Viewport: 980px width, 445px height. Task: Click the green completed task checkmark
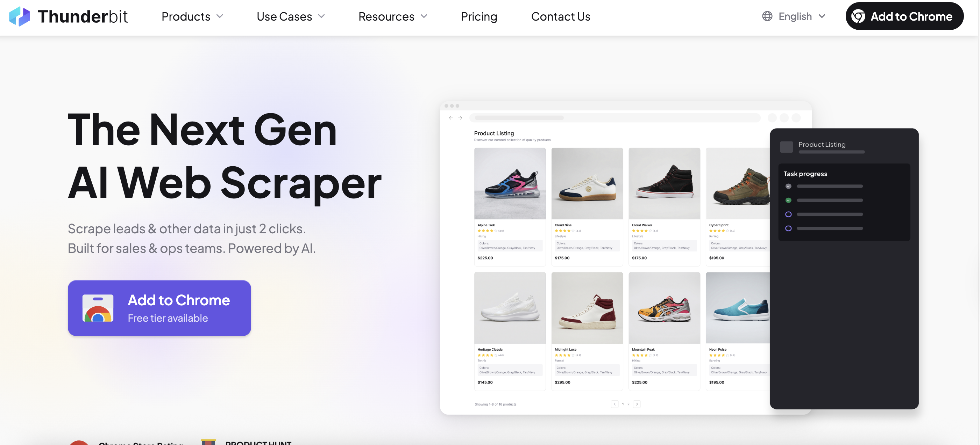[788, 200]
